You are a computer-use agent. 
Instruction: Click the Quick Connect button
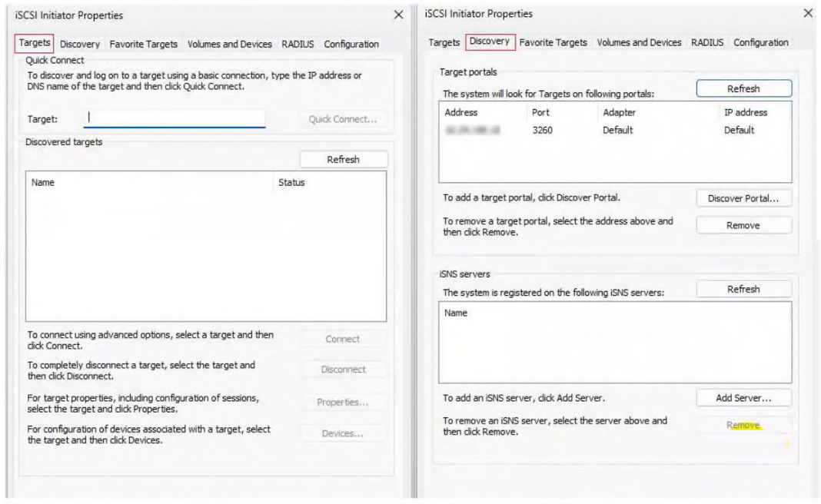pos(342,119)
